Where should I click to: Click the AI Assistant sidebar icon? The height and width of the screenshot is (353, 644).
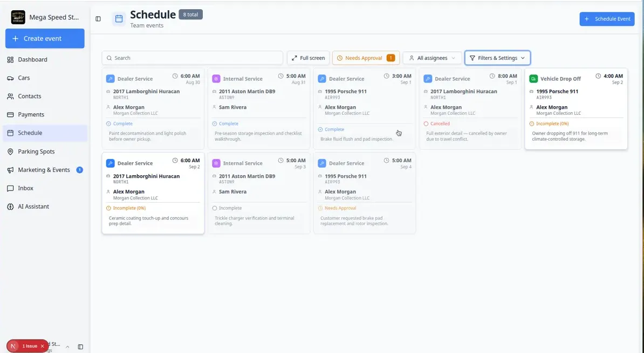[10, 206]
